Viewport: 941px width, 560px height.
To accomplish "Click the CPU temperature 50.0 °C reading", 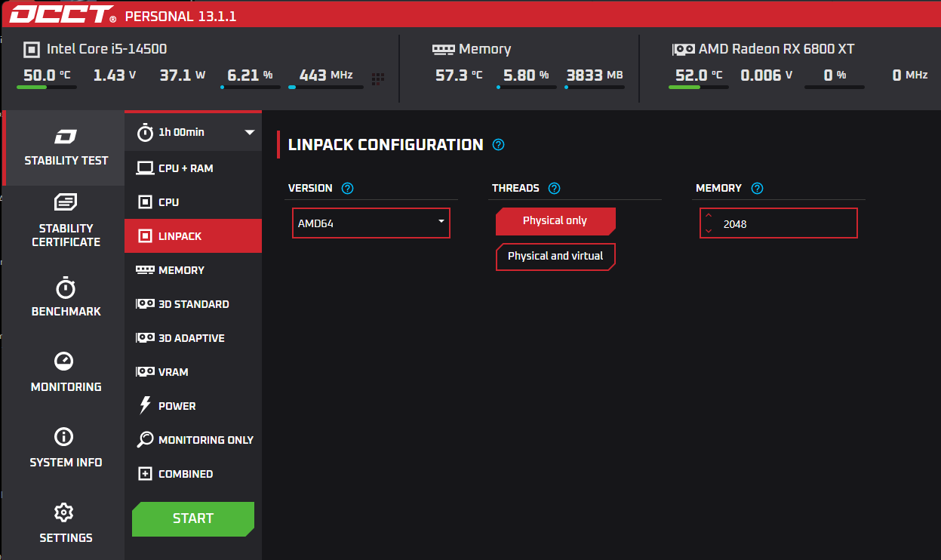I will click(x=47, y=75).
